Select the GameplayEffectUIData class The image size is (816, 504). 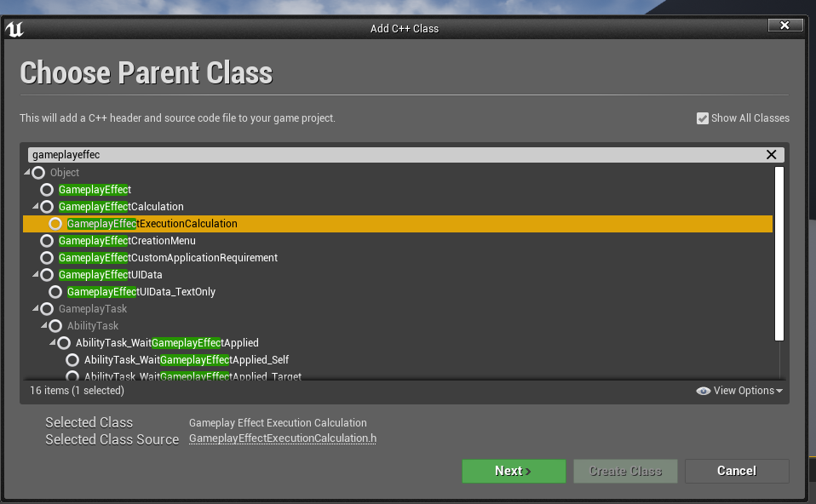(111, 275)
